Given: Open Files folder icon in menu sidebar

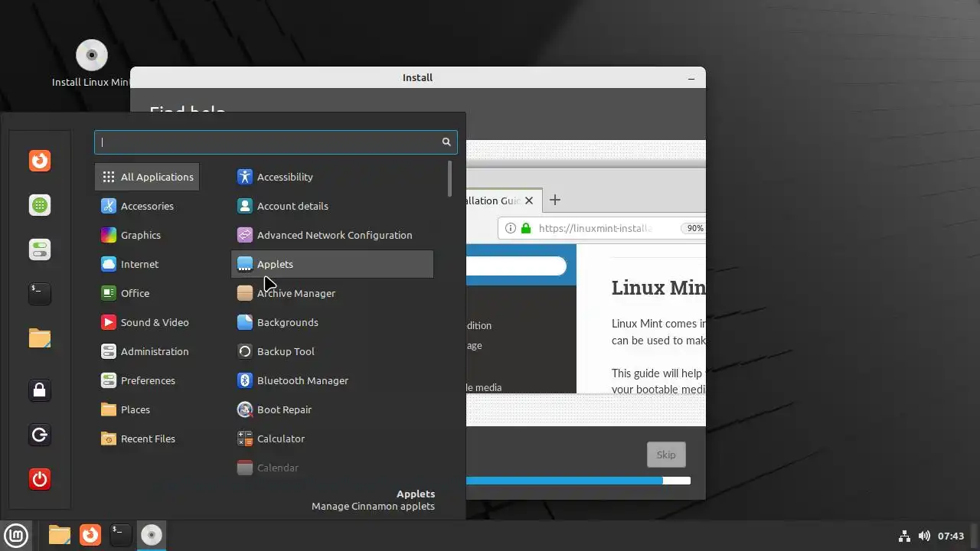Looking at the screenshot, I should tap(40, 337).
